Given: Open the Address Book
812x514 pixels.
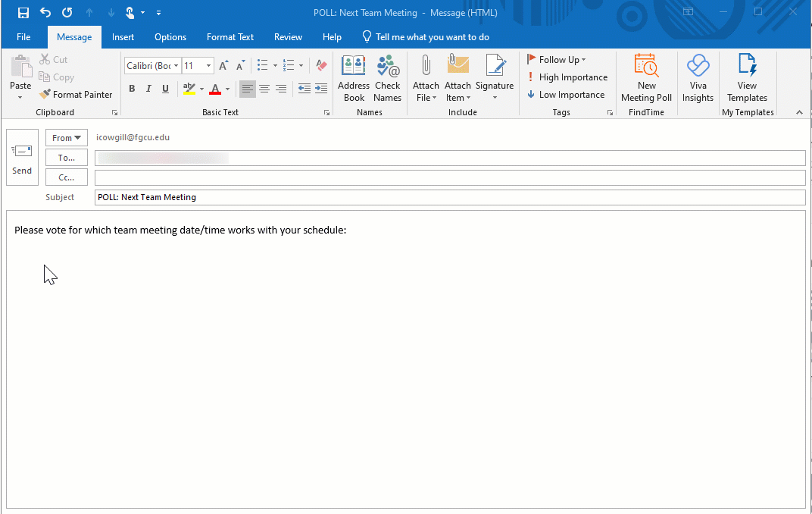Looking at the screenshot, I should (x=353, y=77).
